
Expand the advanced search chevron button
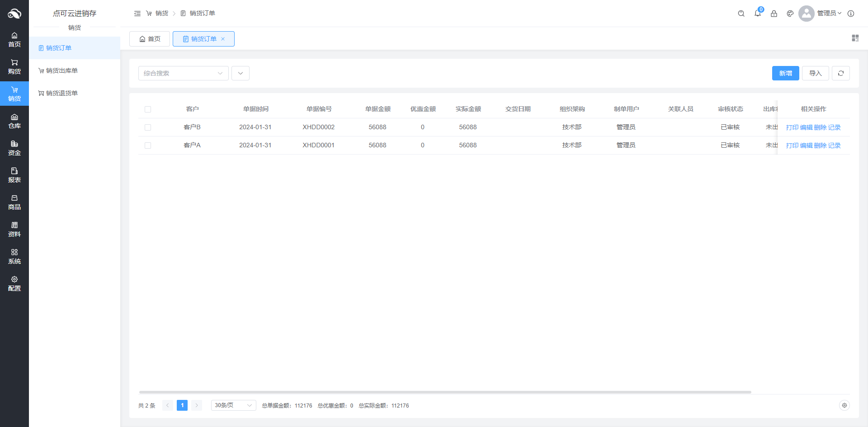coord(241,73)
